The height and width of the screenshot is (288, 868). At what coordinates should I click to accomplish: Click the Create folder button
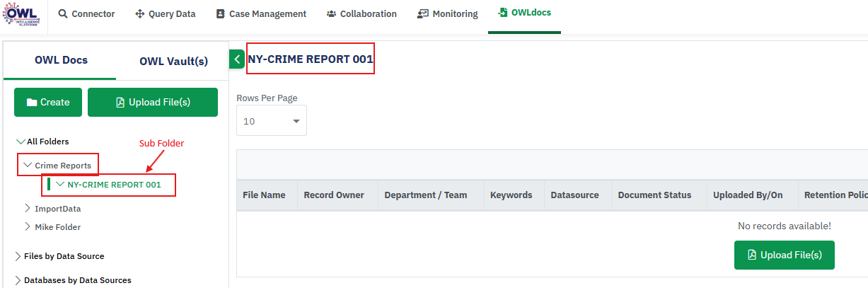[x=48, y=102]
